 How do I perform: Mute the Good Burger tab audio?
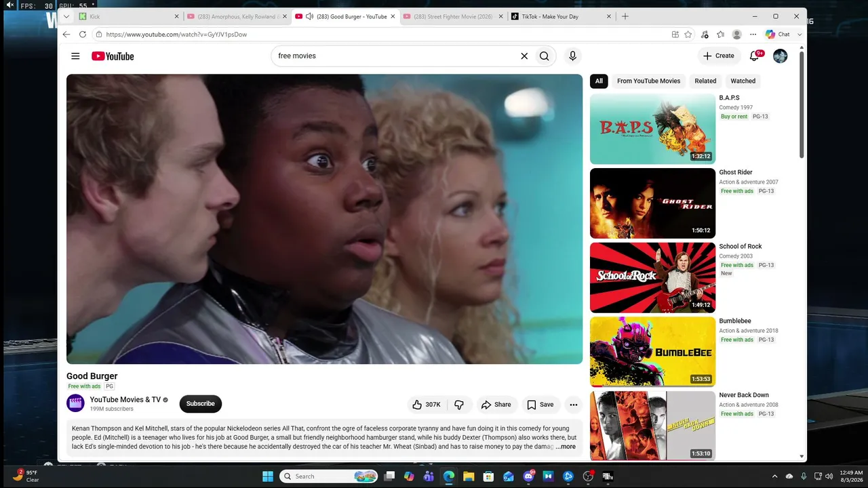(309, 16)
